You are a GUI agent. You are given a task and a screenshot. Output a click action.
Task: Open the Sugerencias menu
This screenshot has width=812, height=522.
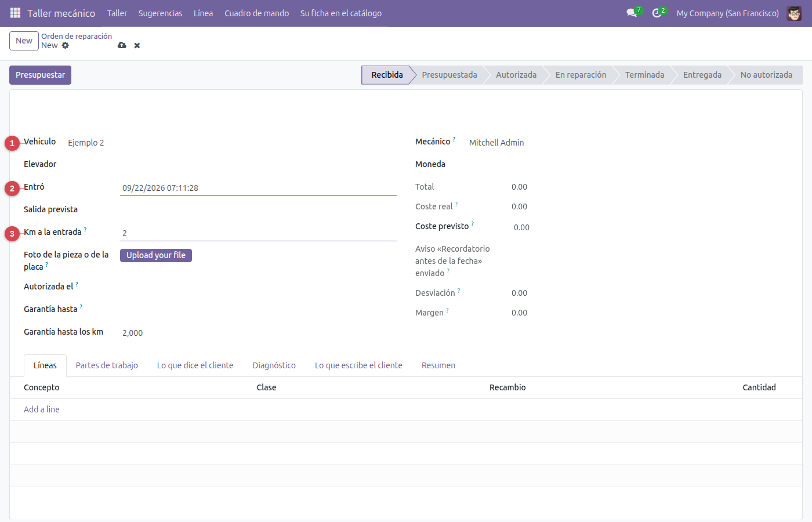(160, 13)
